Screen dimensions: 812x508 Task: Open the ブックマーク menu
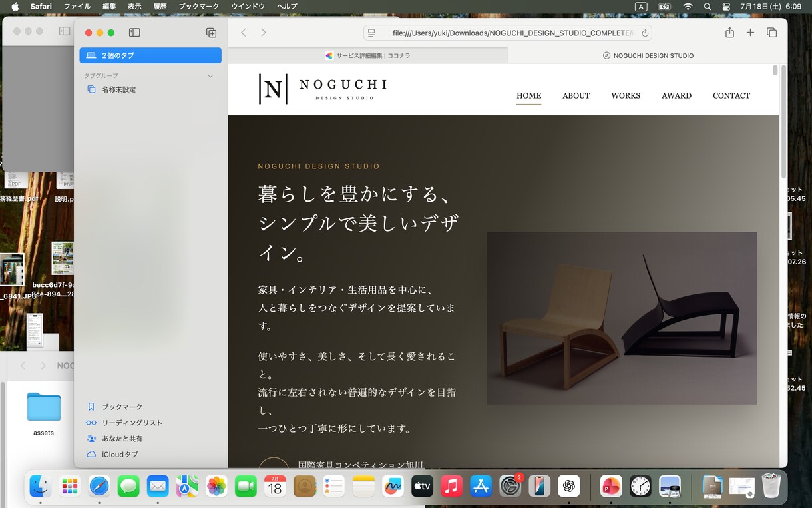point(198,7)
